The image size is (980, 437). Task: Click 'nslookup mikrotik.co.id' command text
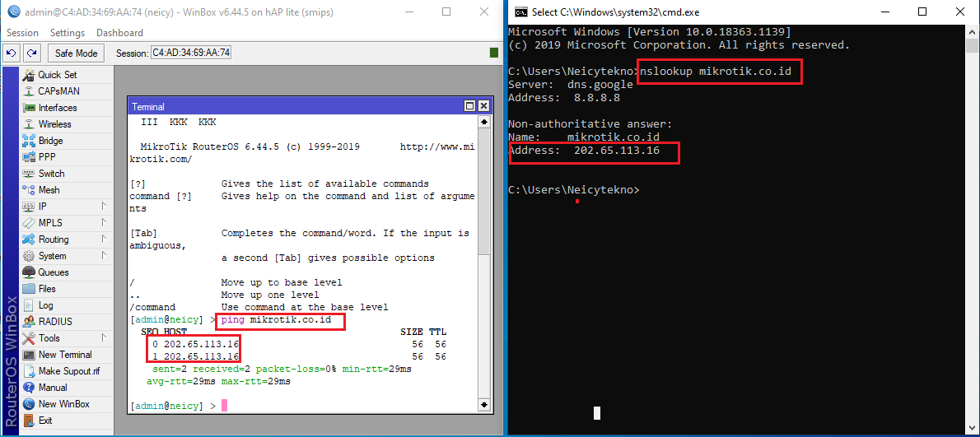coord(716,71)
